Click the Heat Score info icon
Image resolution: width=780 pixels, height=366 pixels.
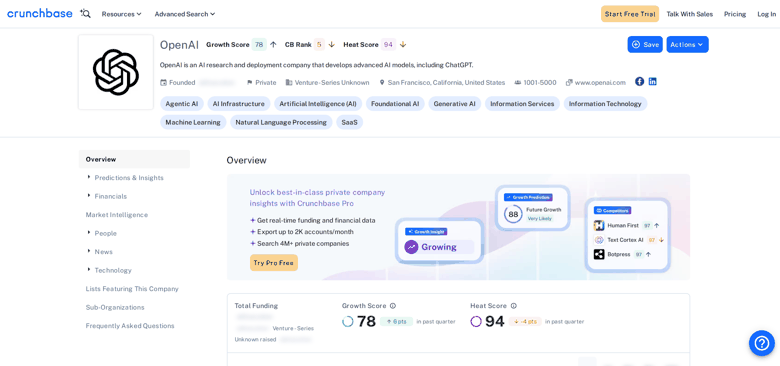click(x=514, y=306)
